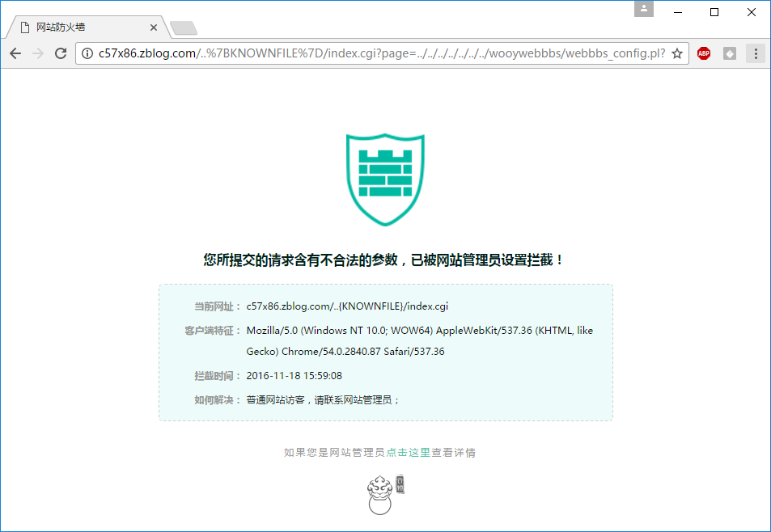Click the gray extension icon beside ABP
The height and width of the screenshot is (532, 771).
(x=730, y=53)
